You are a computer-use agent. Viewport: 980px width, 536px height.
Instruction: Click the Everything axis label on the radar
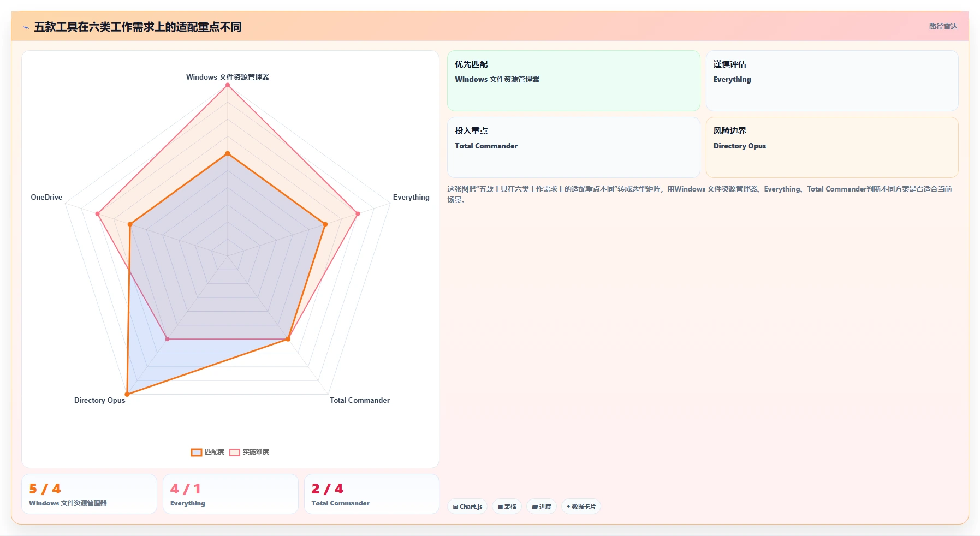pos(411,197)
